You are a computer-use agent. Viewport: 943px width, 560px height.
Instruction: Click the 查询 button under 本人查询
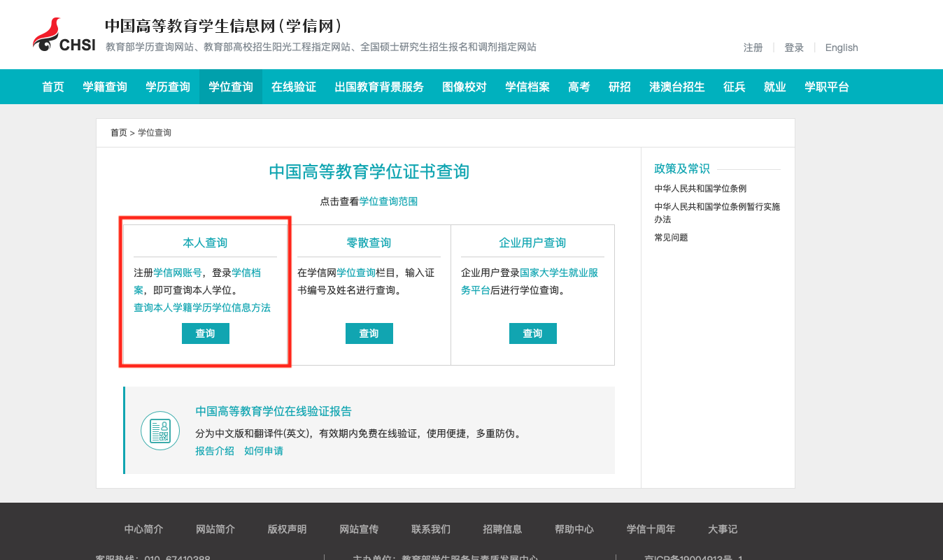(x=205, y=333)
